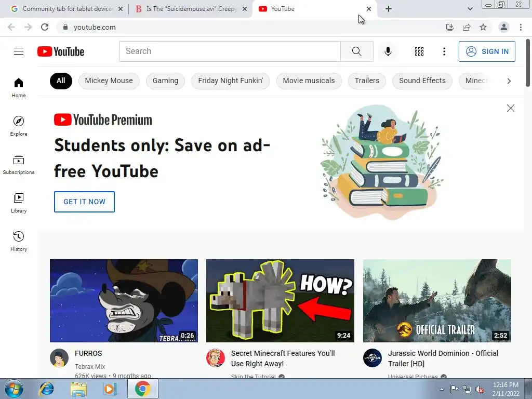The width and height of the screenshot is (532, 399).
Task: Select the Sound Effects chip
Action: [422, 81]
